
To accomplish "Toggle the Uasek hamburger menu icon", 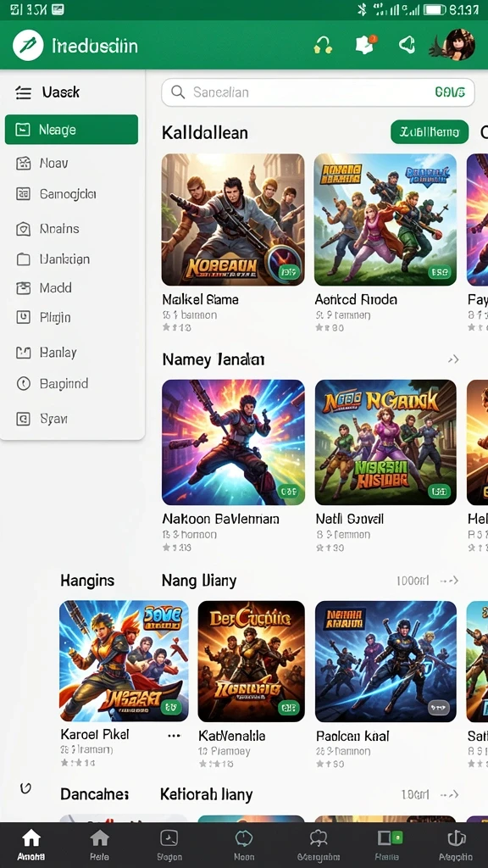I will pos(23,92).
